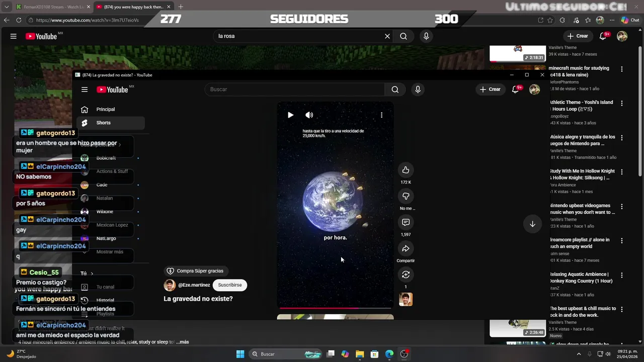644x362 pixels.
Task: Open options for Relaxing Aquatic Ambience video
Action: (622, 276)
